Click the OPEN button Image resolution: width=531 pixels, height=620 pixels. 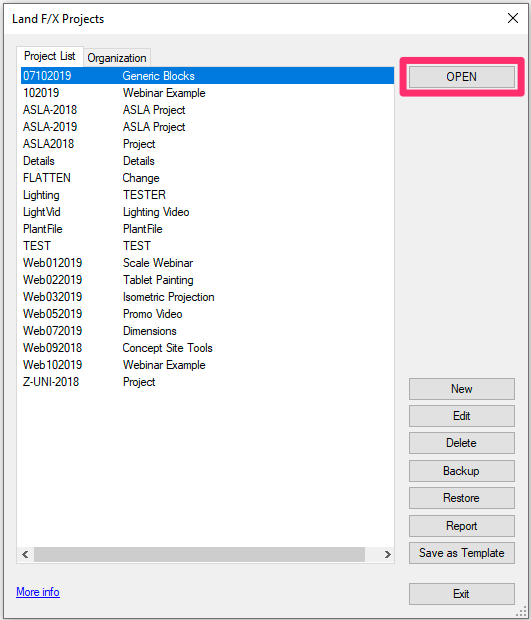(x=461, y=77)
